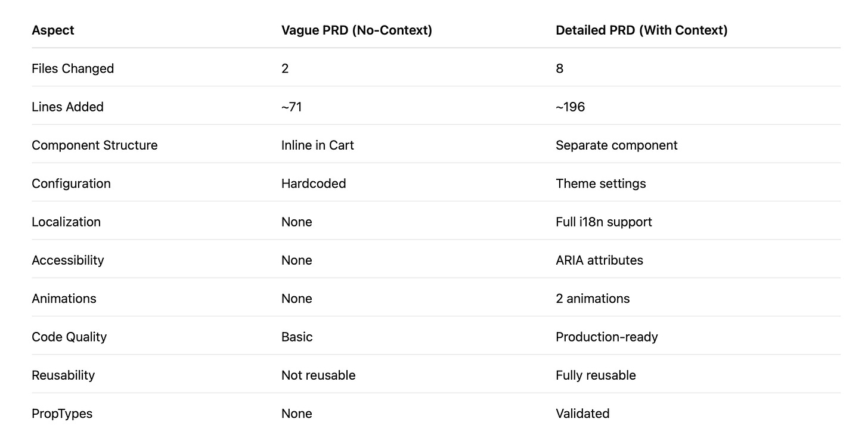Click the ARIA attributes cell
This screenshot has width=868, height=444.
click(600, 260)
